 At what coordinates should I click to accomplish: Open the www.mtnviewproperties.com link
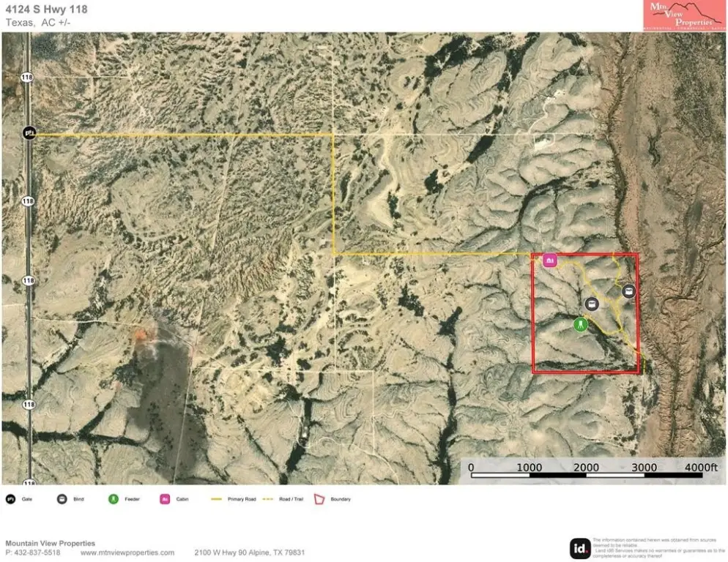point(127,552)
